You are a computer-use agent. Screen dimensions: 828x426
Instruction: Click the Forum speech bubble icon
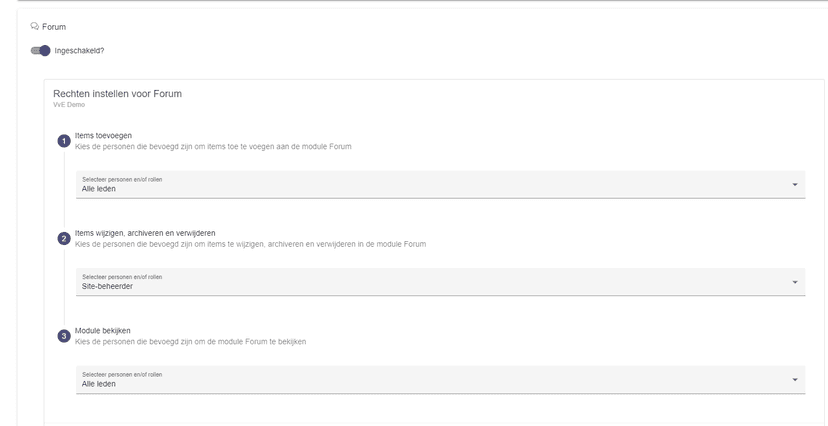(35, 27)
